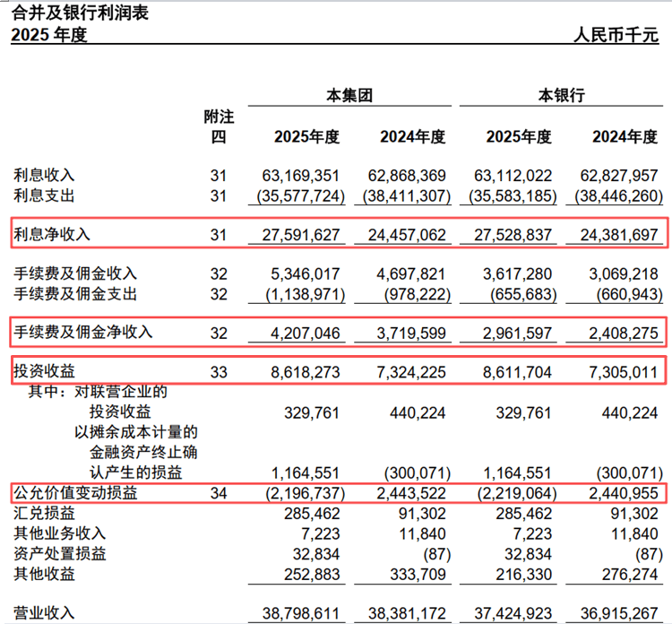
Task: Click the 其他收益 row label
Action: click(x=44, y=574)
